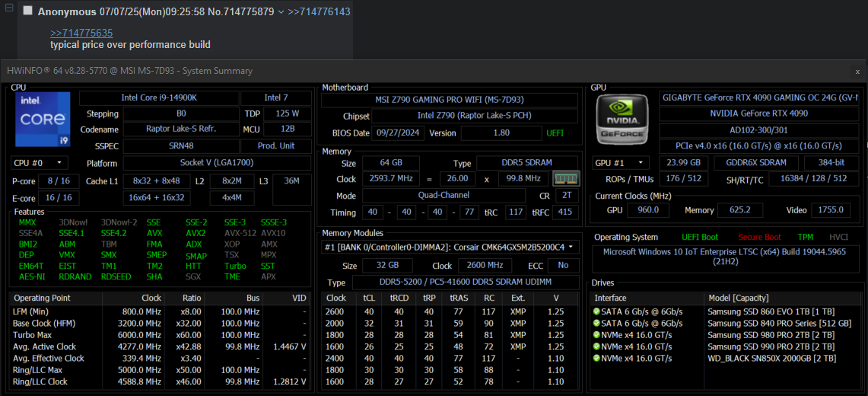This screenshot has height=396, width=868.
Task: Click the status icon for Samsung SSD 840 PRO
Action: point(596,323)
